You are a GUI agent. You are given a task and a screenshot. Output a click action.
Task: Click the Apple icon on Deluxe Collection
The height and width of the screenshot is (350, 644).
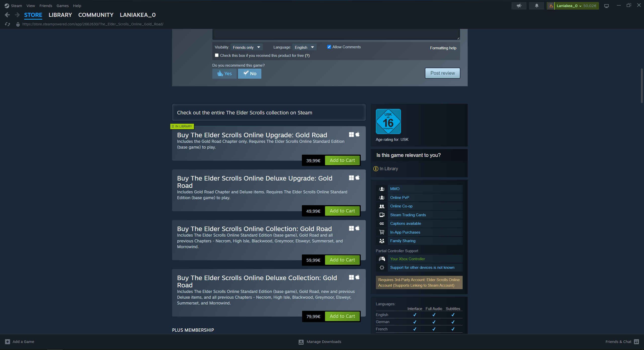click(x=357, y=277)
